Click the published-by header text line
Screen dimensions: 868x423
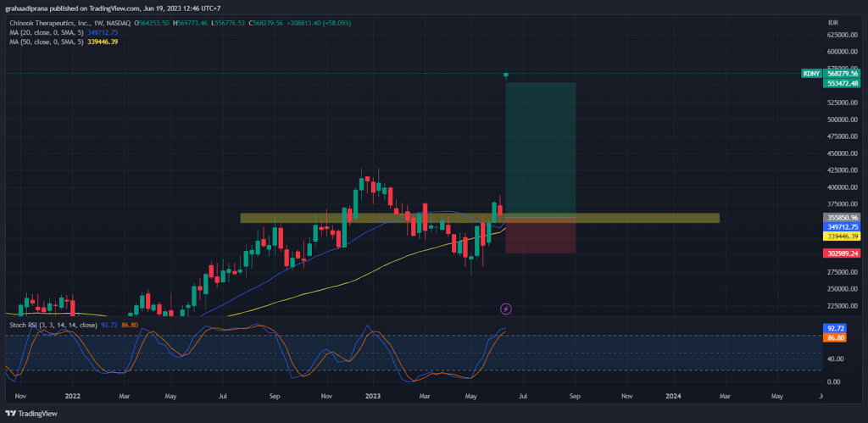tap(113, 8)
